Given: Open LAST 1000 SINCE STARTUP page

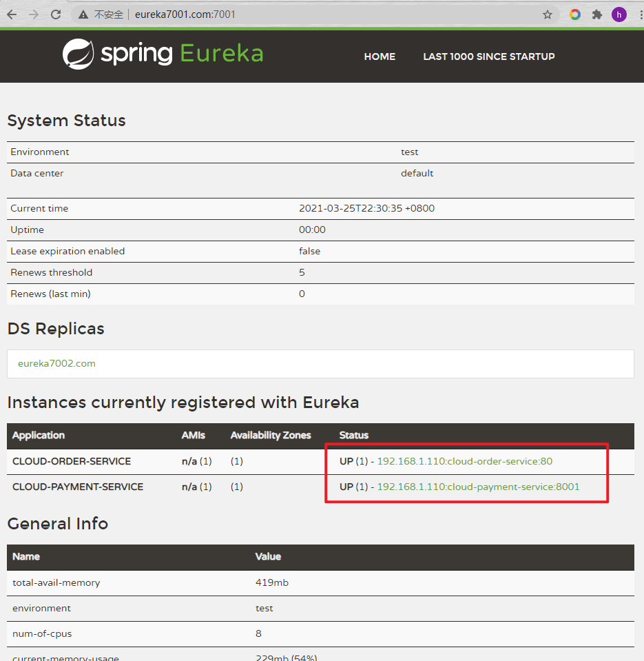Looking at the screenshot, I should pos(488,57).
